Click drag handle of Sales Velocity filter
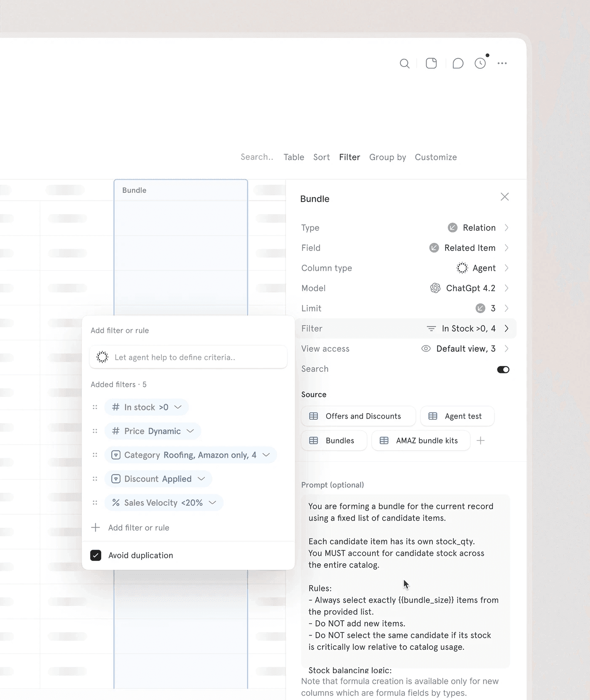 point(95,503)
